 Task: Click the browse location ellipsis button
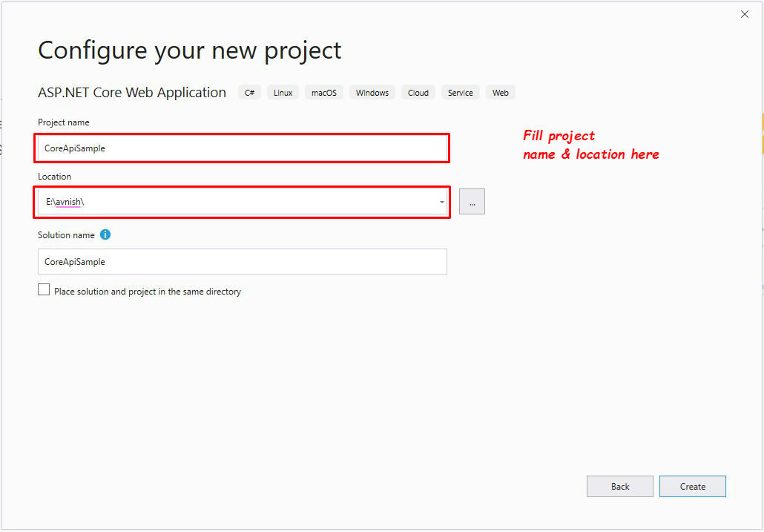(472, 202)
